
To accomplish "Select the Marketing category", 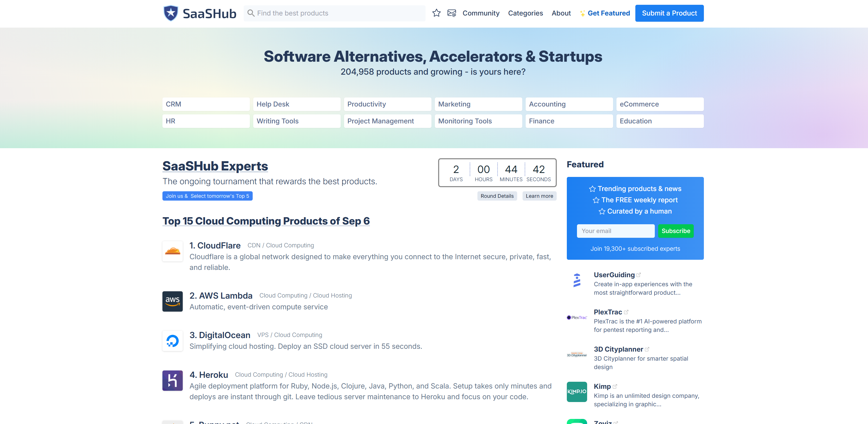I will [478, 104].
